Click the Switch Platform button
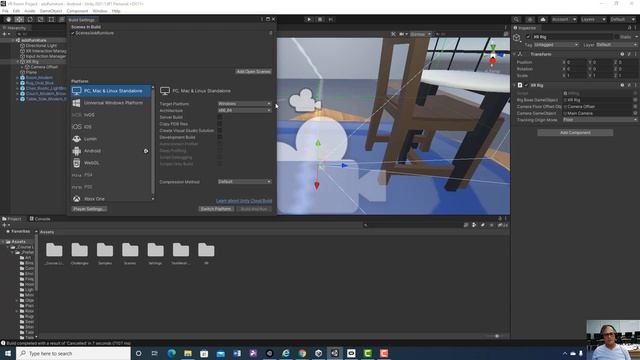 point(216,209)
